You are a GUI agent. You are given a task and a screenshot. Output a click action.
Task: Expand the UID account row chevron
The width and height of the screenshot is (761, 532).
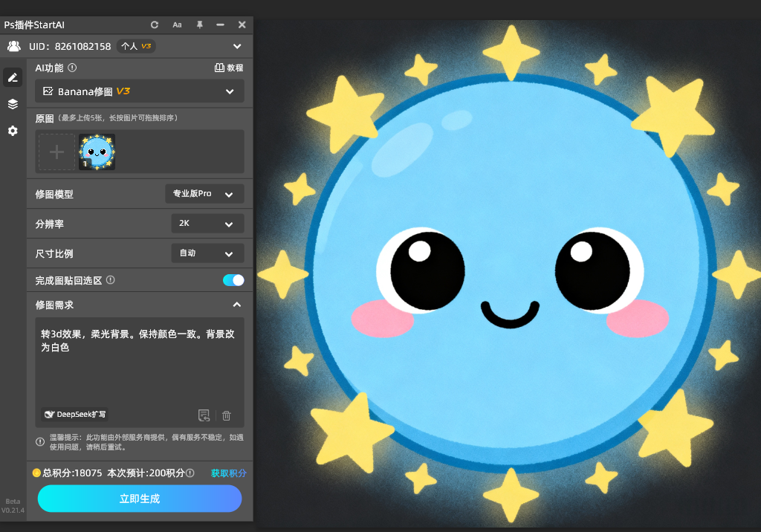[x=237, y=46]
